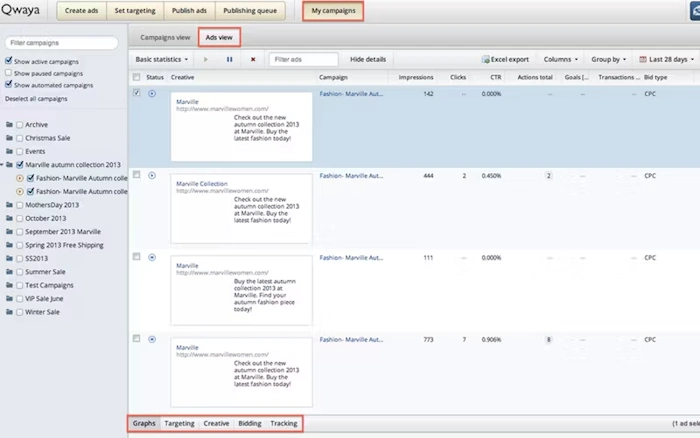Screen dimensions: 700x438
Task: Click the Qwaya logo
Action: coord(21,10)
